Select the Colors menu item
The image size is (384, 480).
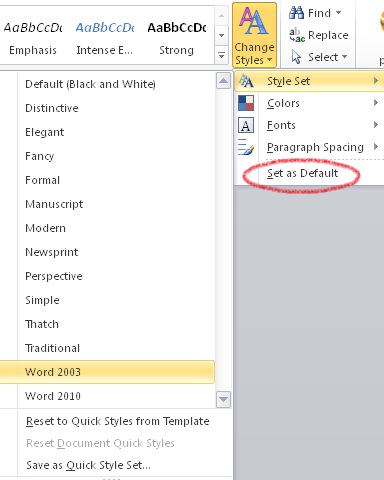click(x=310, y=103)
